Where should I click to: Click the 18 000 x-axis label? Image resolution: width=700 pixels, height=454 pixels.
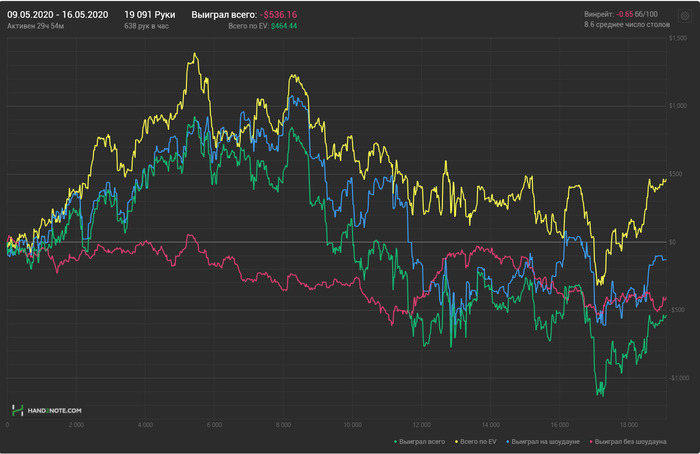pyautogui.click(x=629, y=425)
